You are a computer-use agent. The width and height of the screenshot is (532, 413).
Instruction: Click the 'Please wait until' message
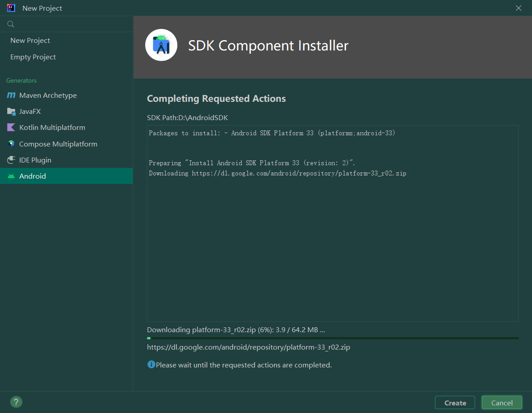coord(243,365)
